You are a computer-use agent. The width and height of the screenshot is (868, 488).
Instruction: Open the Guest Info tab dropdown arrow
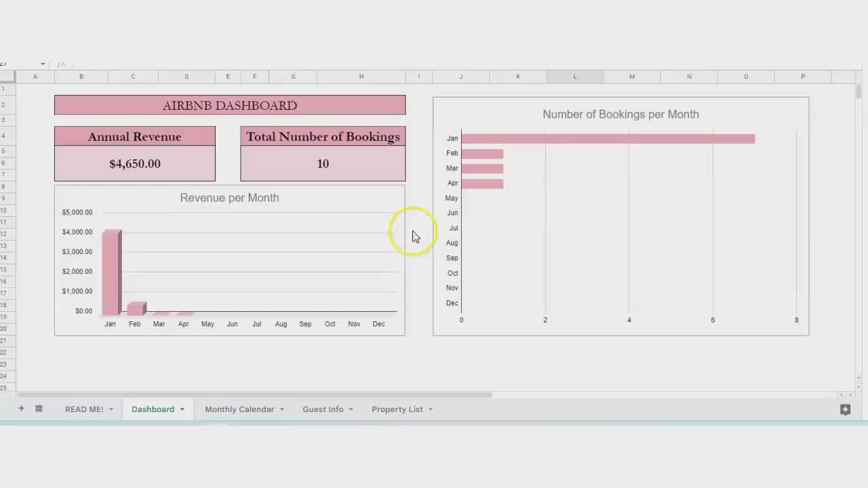pos(351,409)
